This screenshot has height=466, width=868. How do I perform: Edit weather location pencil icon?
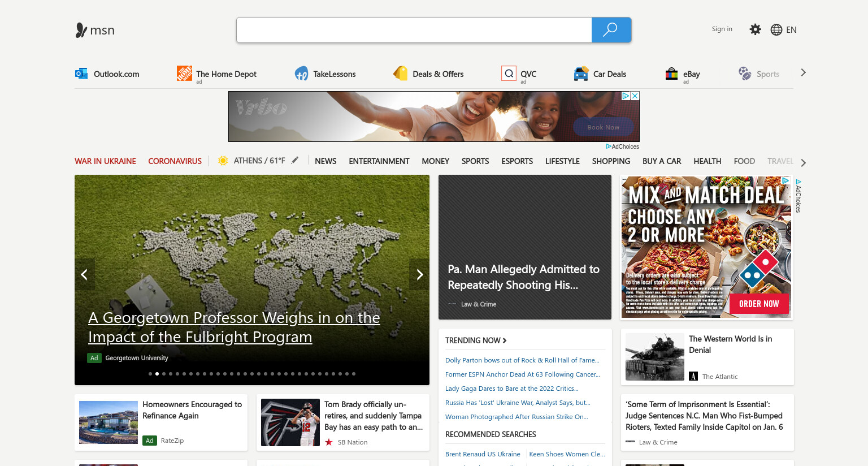[295, 161]
